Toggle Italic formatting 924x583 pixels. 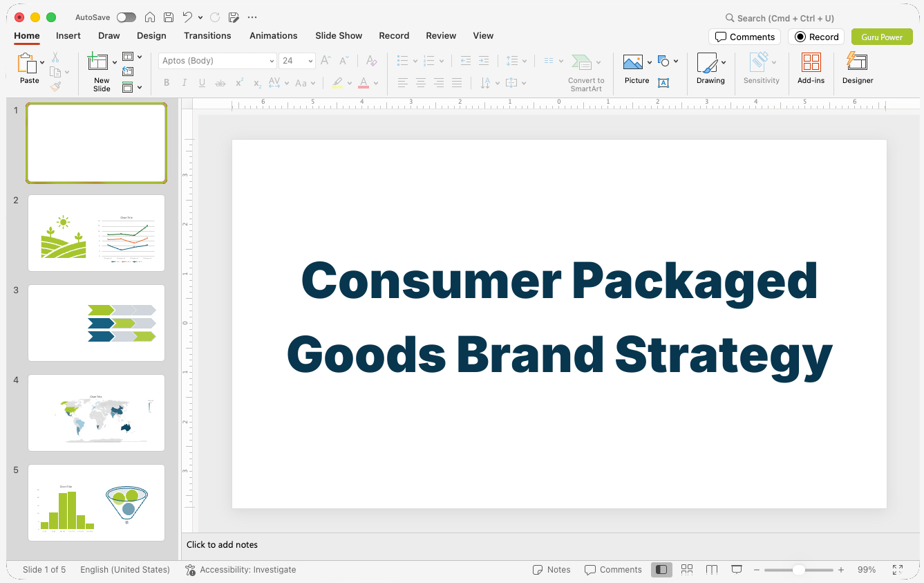(x=184, y=83)
